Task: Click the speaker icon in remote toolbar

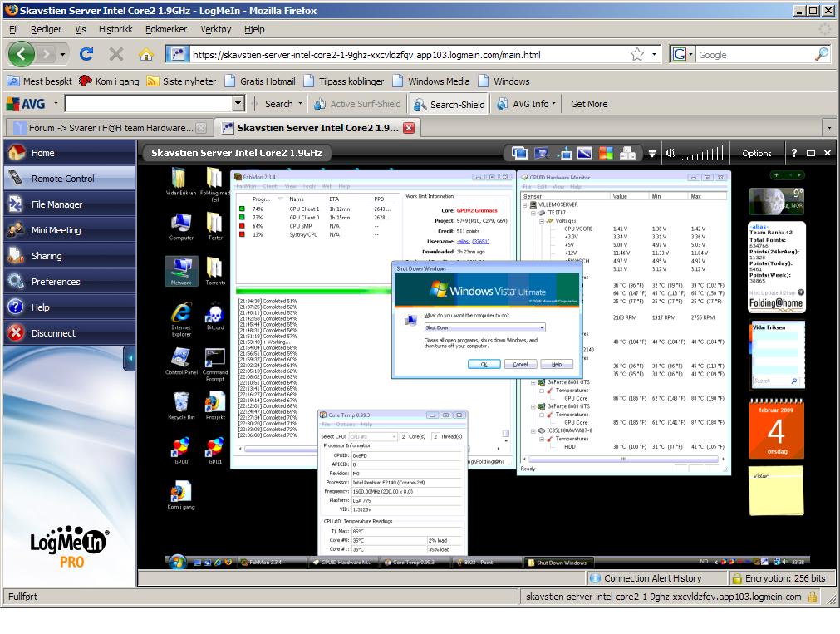Action: click(671, 153)
